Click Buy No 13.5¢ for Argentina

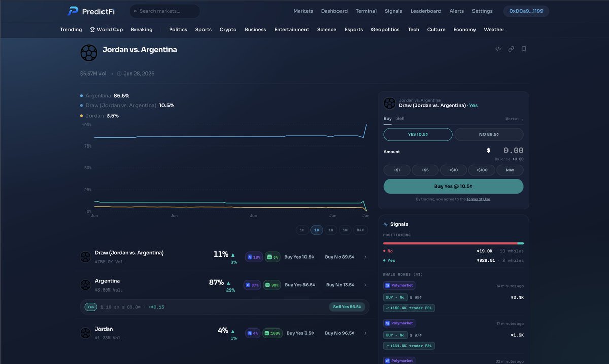[x=340, y=285]
